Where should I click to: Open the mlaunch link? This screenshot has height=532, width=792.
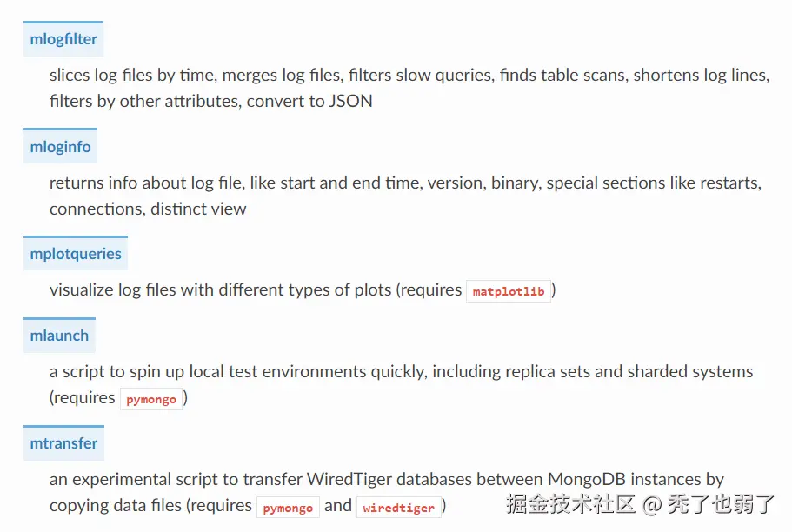59,336
